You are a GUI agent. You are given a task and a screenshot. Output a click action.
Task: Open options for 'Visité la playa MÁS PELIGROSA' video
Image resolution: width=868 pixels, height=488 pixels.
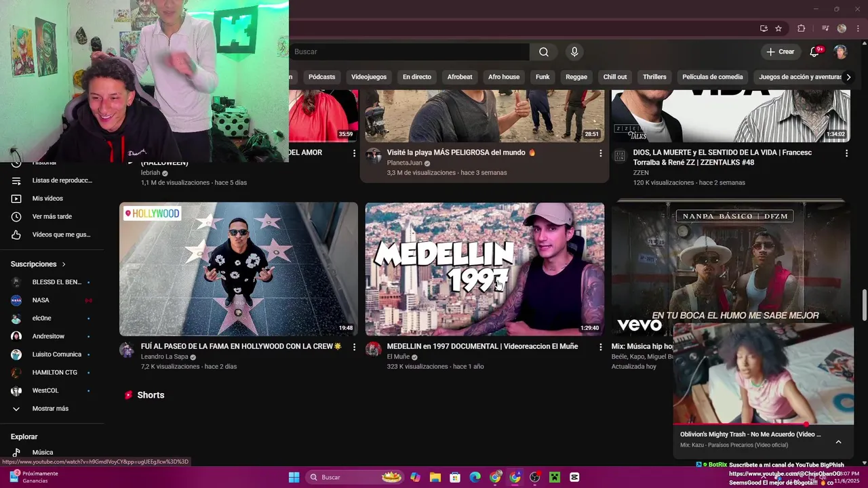pyautogui.click(x=600, y=153)
